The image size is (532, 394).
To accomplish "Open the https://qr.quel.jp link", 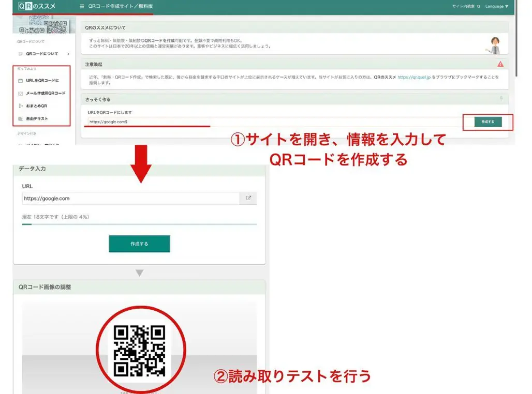I will (414, 78).
